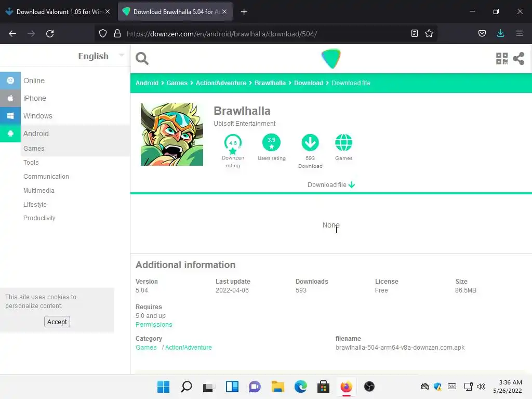
Task: Select the Online platform icon
Action: tap(10, 81)
